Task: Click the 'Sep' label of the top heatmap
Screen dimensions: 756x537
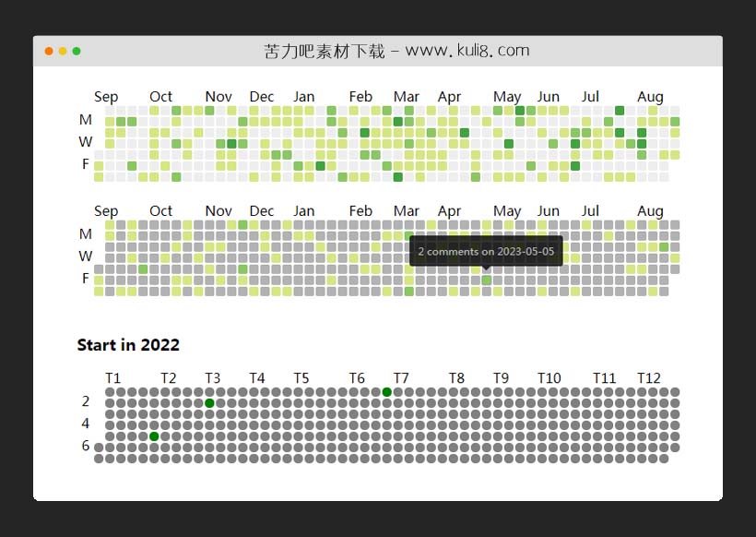Action: [x=106, y=97]
